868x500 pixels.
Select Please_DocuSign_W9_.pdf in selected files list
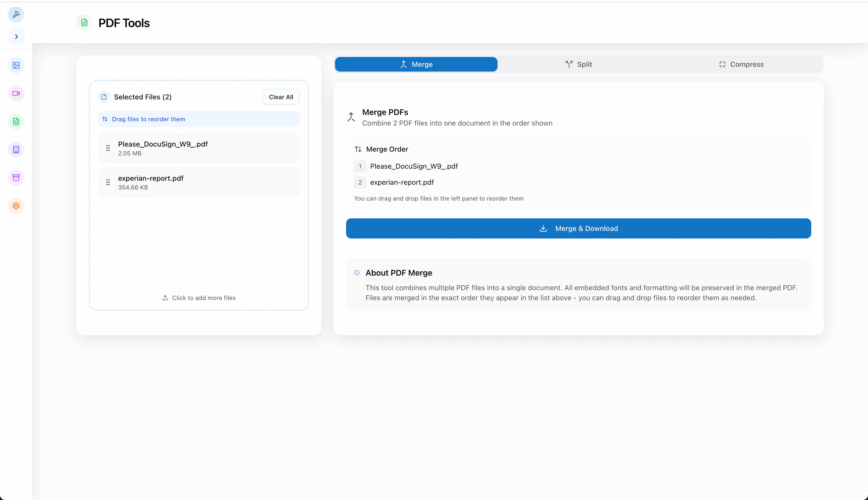coord(199,148)
